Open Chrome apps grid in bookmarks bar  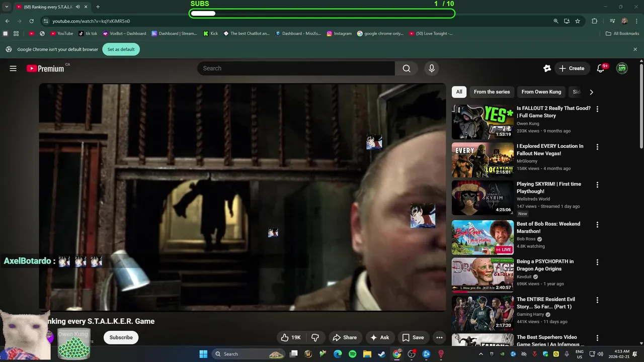point(16,34)
